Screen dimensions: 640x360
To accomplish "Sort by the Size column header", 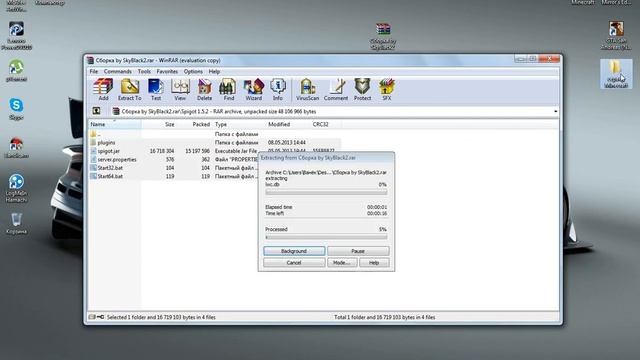I will pyautogui.click(x=159, y=124).
